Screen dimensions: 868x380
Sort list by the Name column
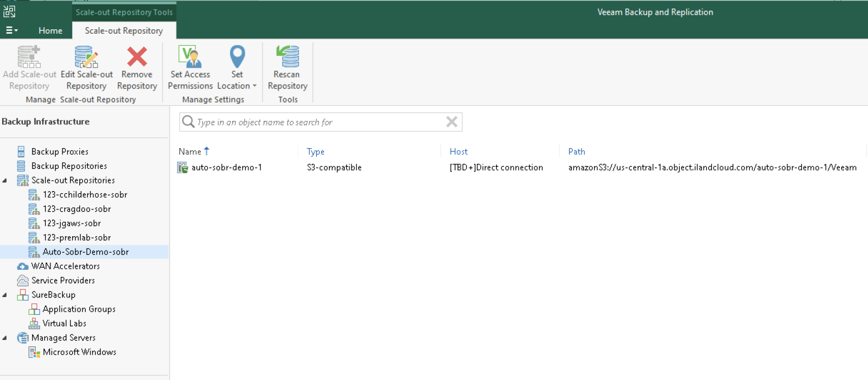pos(190,151)
